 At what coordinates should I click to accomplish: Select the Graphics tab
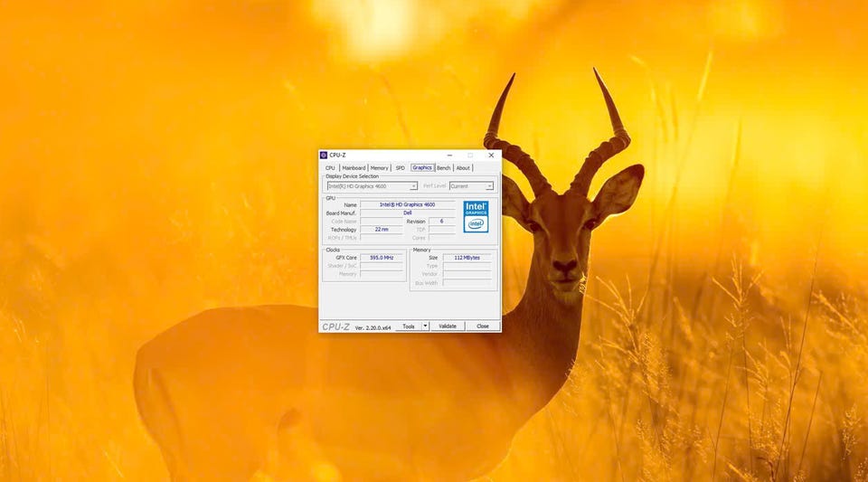(x=422, y=167)
